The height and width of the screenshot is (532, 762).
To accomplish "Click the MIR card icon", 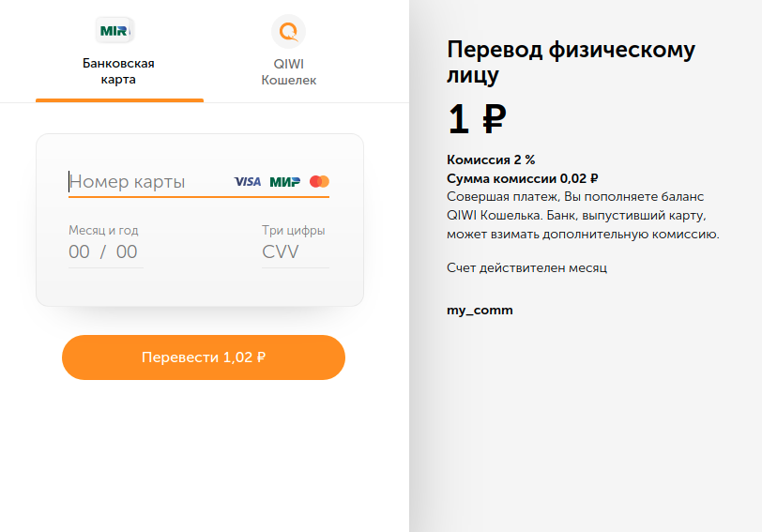I will click(x=114, y=30).
